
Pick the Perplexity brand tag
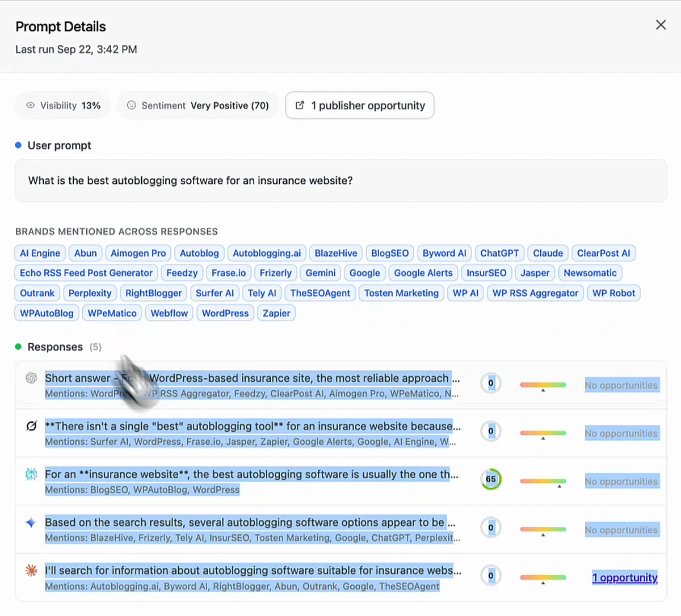tap(90, 293)
